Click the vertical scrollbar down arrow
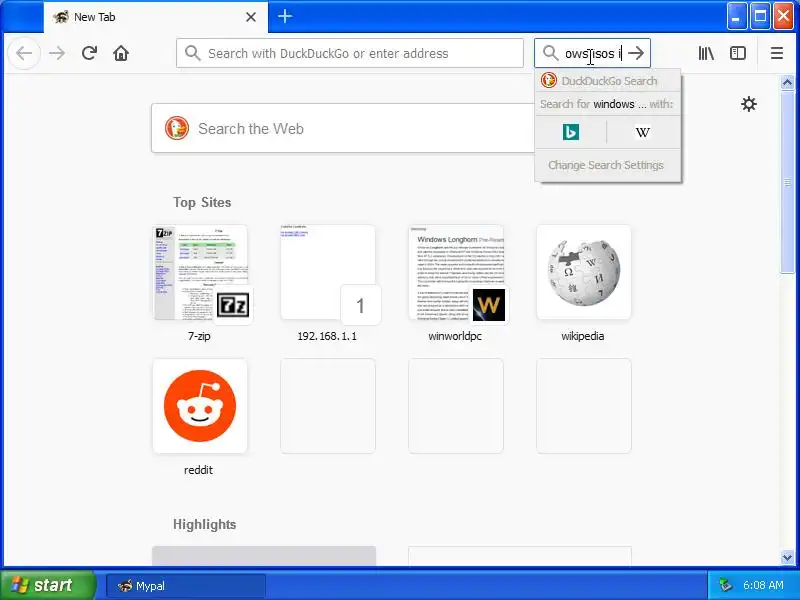 [x=787, y=558]
